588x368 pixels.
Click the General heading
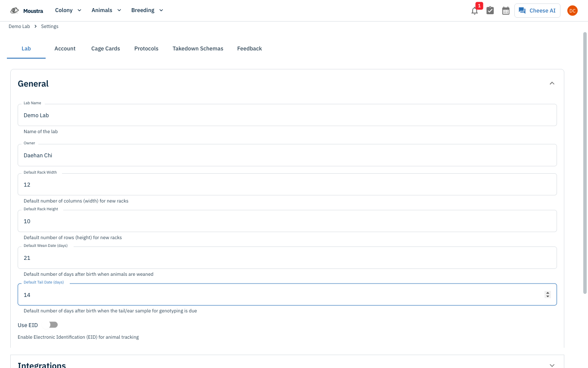(33, 84)
